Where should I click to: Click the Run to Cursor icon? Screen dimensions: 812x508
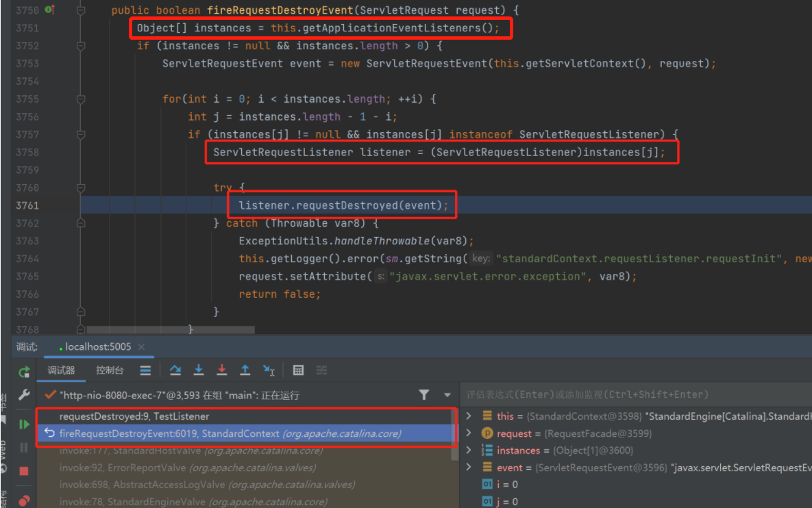pyautogui.click(x=269, y=370)
